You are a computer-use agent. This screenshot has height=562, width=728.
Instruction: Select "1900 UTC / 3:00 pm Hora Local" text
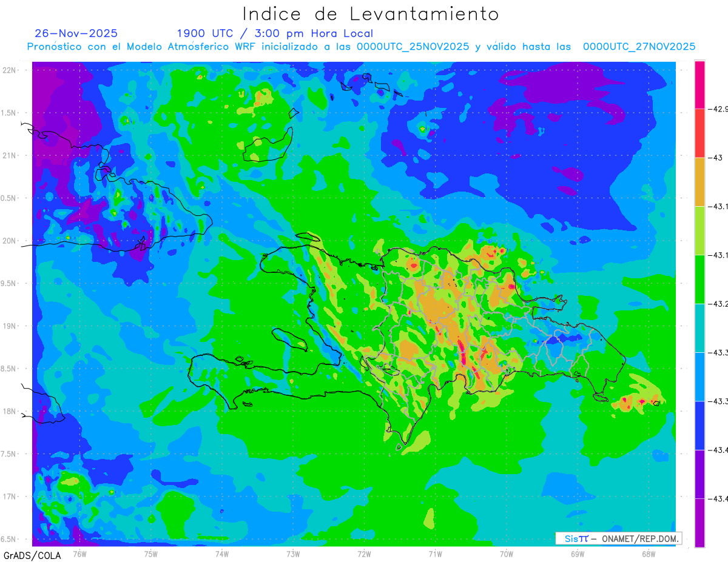coord(275,33)
